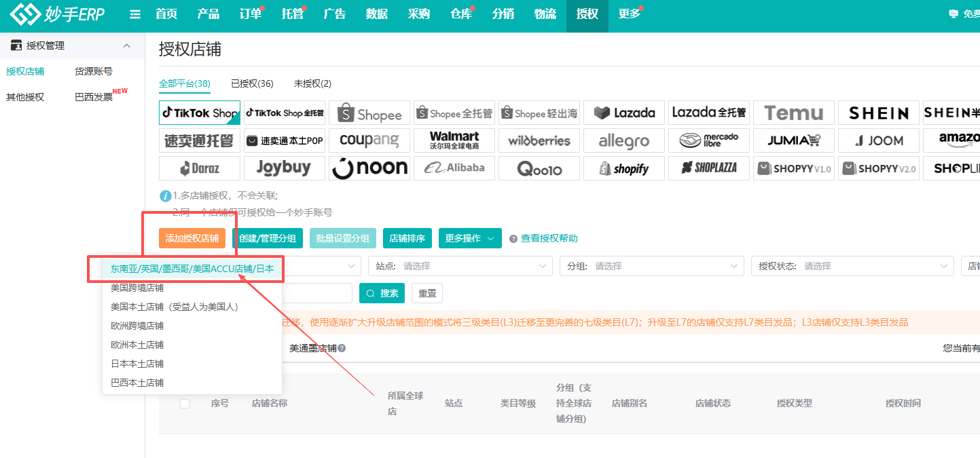Open 其他授权 in the sidebar
Viewport: 980px width, 458px height.
pos(25,97)
